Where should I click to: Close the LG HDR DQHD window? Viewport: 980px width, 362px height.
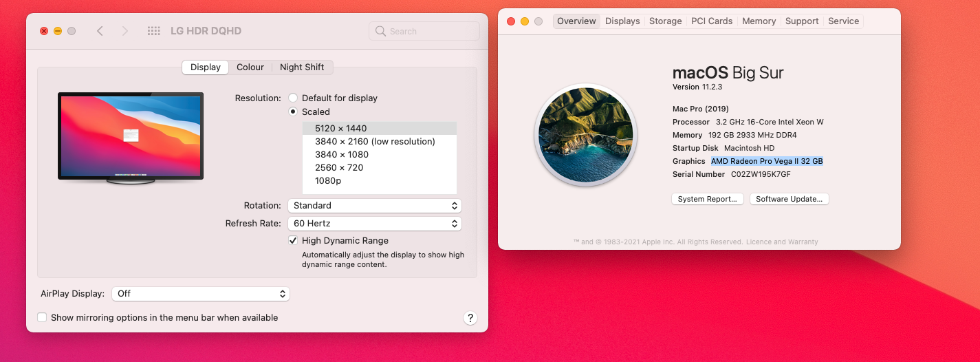click(x=44, y=31)
